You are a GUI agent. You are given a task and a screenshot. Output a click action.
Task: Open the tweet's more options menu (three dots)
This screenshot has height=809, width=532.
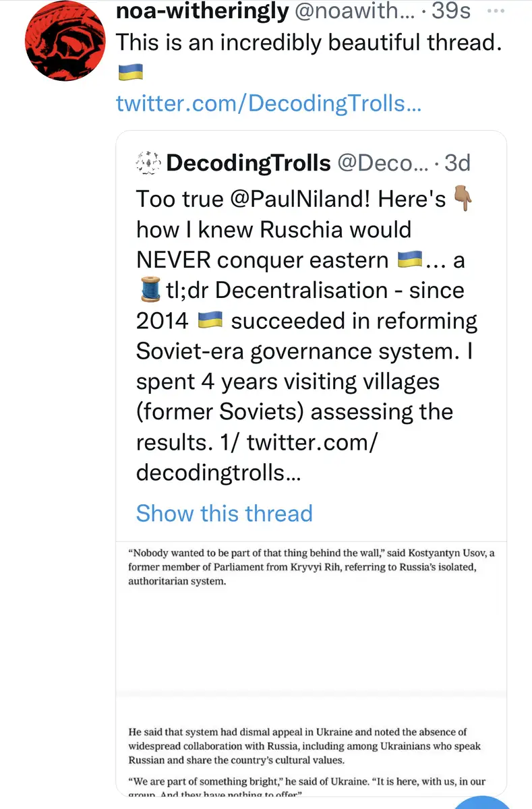pyautogui.click(x=494, y=13)
